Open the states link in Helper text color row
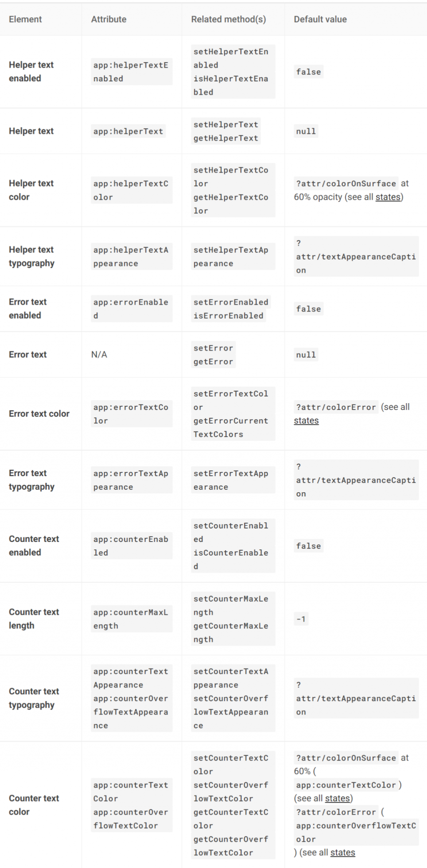 click(x=388, y=197)
